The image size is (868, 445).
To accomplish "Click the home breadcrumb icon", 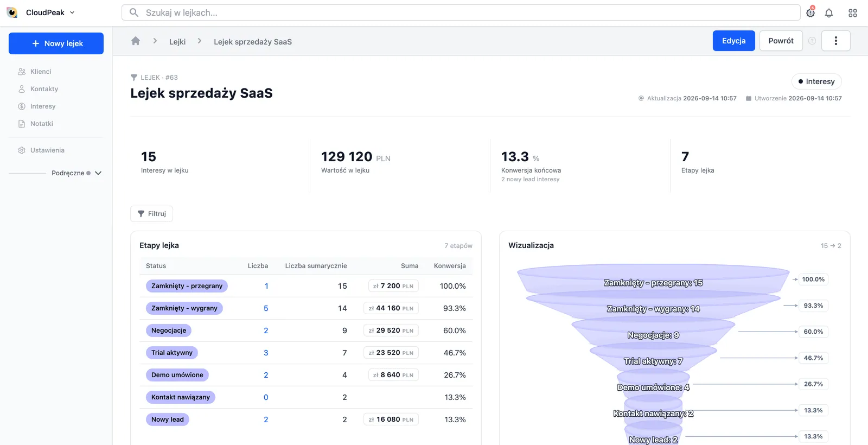I will coord(136,41).
